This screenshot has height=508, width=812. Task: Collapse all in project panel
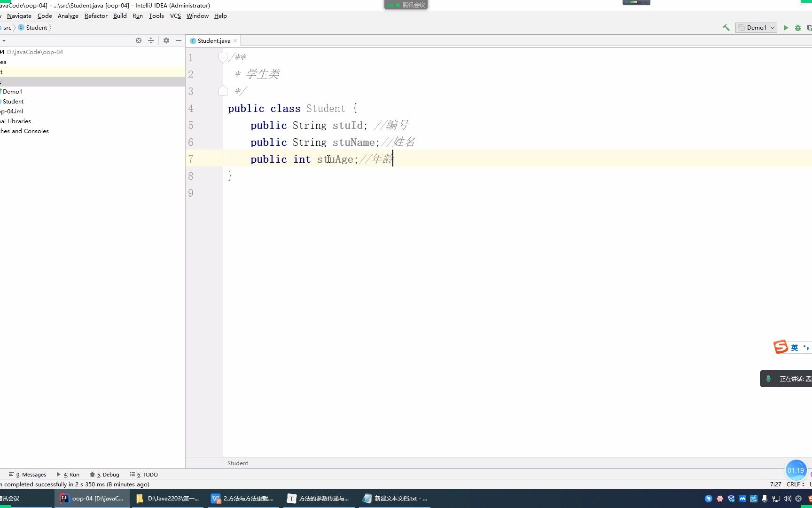click(151, 40)
